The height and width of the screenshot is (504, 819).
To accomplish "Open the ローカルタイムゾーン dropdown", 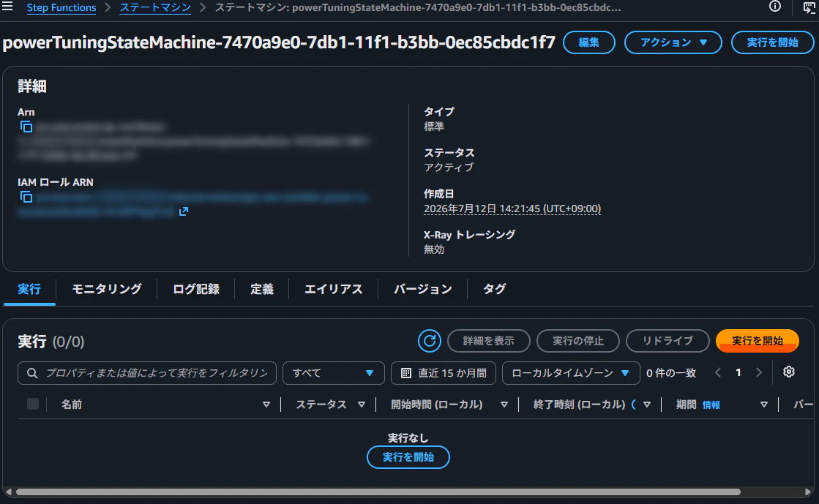I will [x=571, y=373].
